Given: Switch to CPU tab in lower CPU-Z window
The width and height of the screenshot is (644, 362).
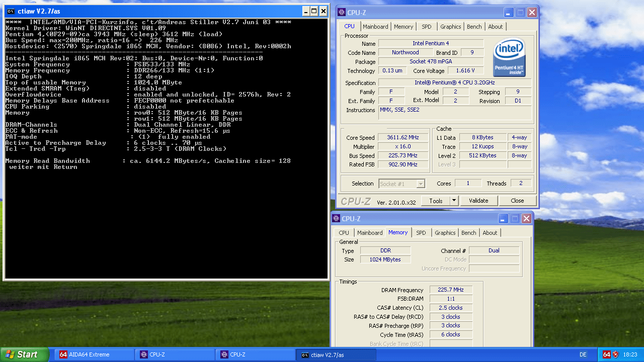Looking at the screenshot, I should tap(344, 233).
